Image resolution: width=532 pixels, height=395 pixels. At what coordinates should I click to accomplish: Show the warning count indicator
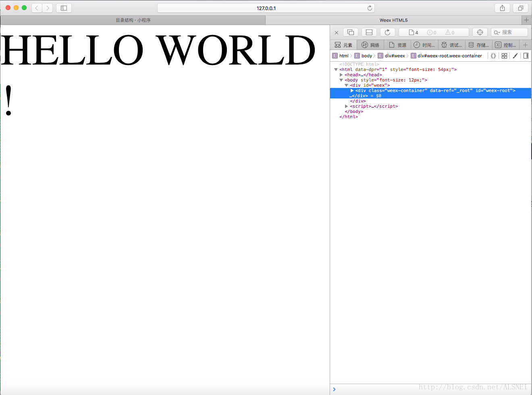coord(450,32)
